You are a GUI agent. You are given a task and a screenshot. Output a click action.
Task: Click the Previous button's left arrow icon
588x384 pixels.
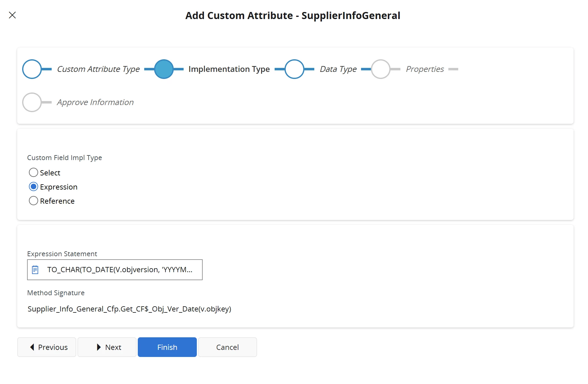tap(32, 347)
